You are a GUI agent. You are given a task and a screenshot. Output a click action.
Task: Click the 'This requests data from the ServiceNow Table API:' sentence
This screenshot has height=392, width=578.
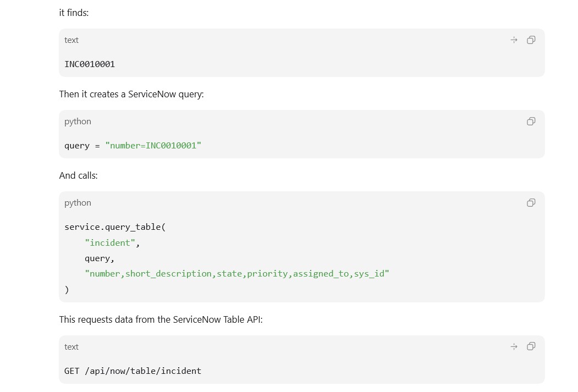(x=161, y=319)
